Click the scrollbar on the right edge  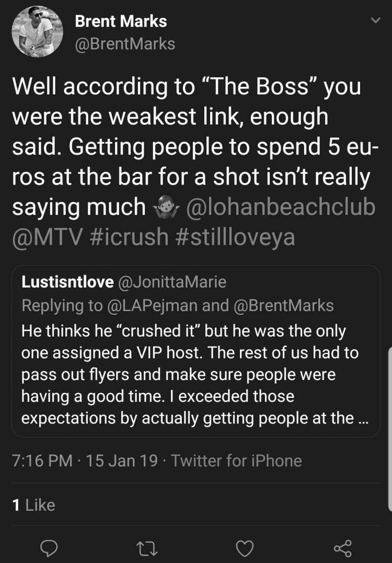pos(390,429)
